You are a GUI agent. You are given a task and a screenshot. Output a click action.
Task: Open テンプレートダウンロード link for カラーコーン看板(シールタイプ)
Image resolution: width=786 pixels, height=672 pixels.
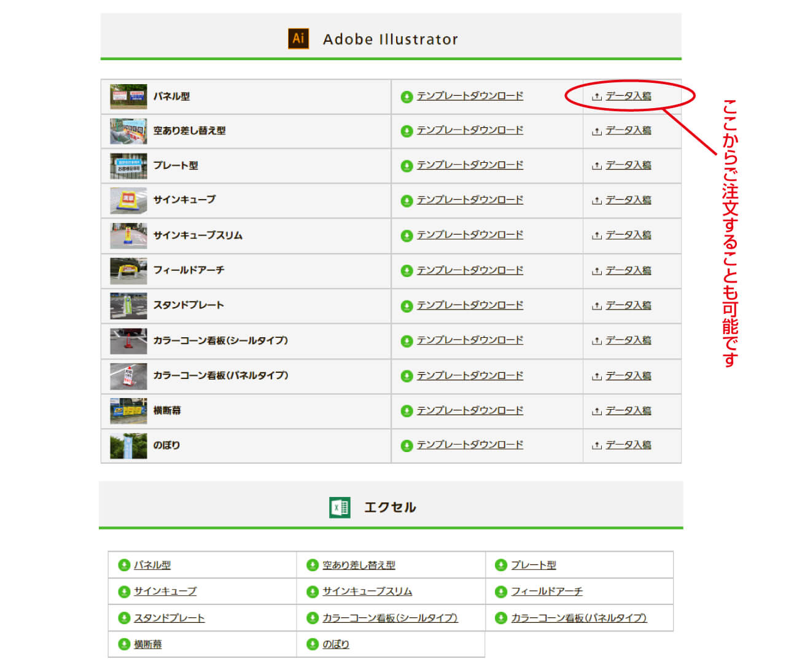tap(470, 340)
